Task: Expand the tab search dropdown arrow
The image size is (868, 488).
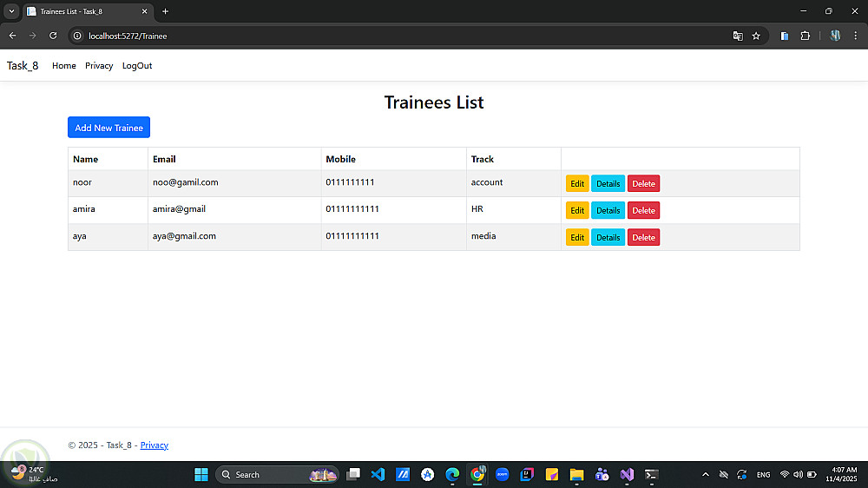Action: [x=11, y=11]
